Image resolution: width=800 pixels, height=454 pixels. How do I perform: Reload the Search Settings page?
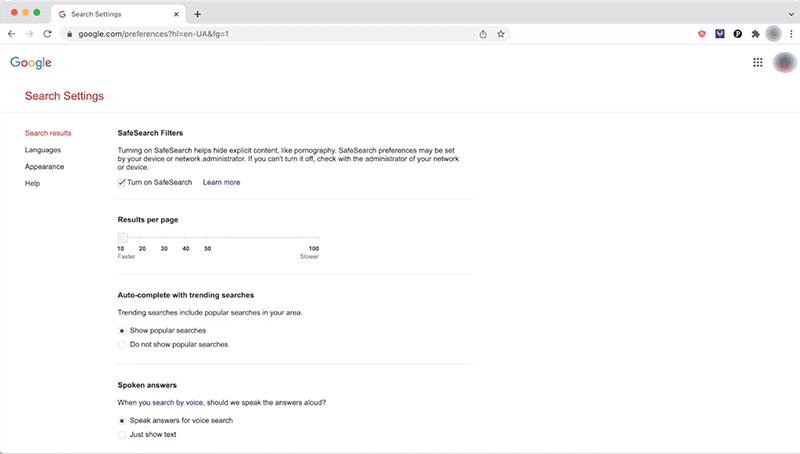coord(47,34)
